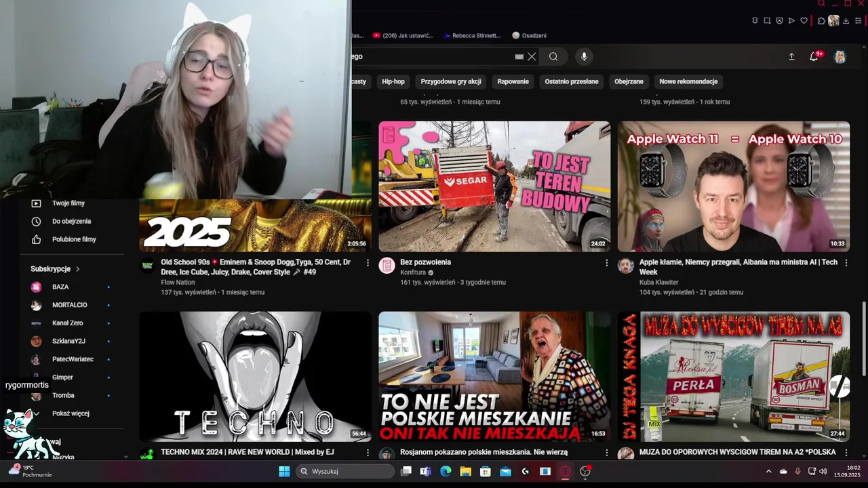Open YouTube notifications bell
The width and height of the screenshot is (868, 488).
814,57
